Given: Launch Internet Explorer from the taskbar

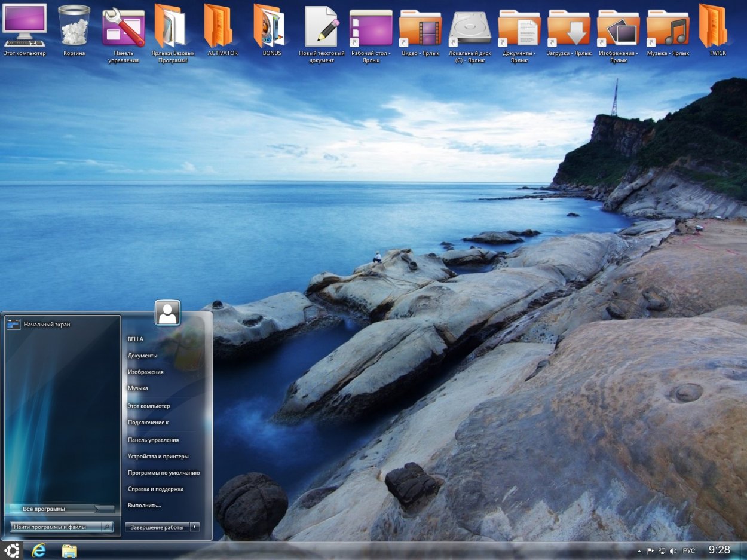Looking at the screenshot, I should coord(39,550).
